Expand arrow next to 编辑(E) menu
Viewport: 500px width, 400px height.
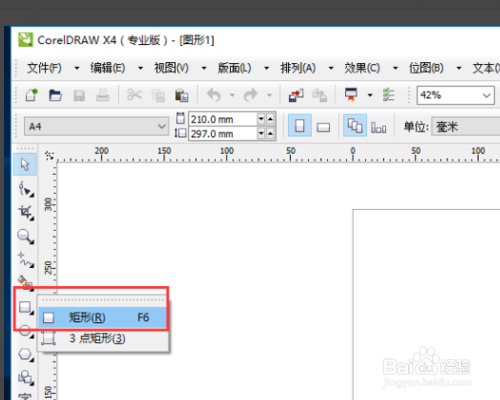click(141, 68)
